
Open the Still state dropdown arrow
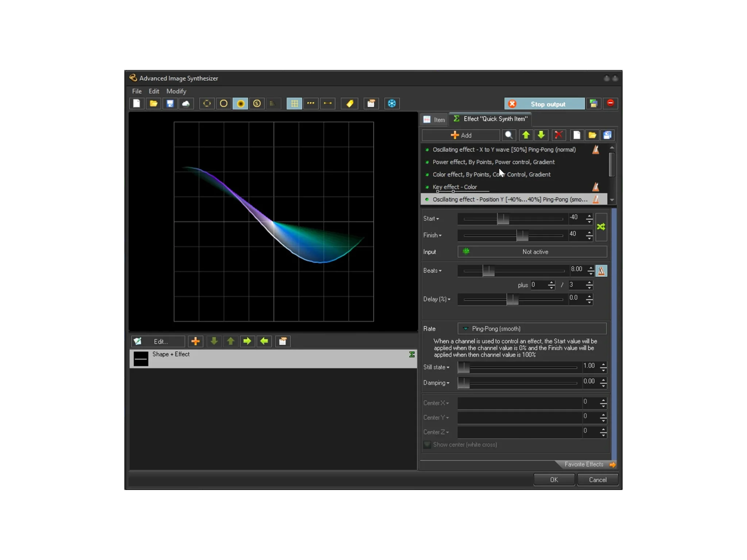coord(448,367)
